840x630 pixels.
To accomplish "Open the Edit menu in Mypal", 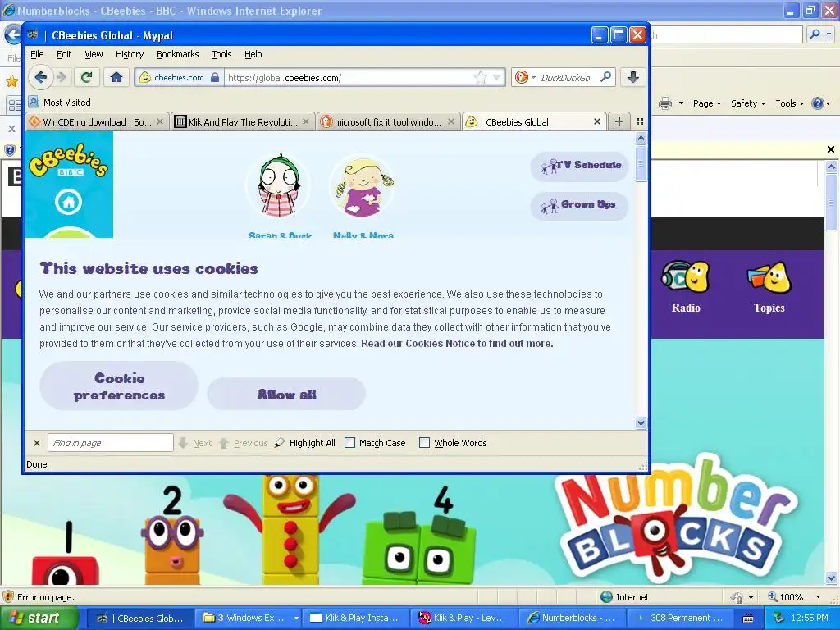I will coord(64,54).
